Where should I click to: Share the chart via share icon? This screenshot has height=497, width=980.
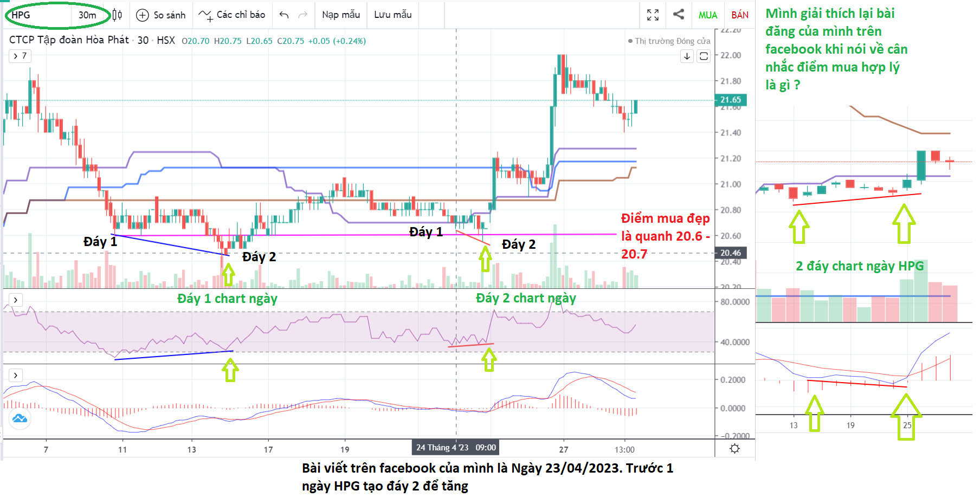[x=678, y=15]
